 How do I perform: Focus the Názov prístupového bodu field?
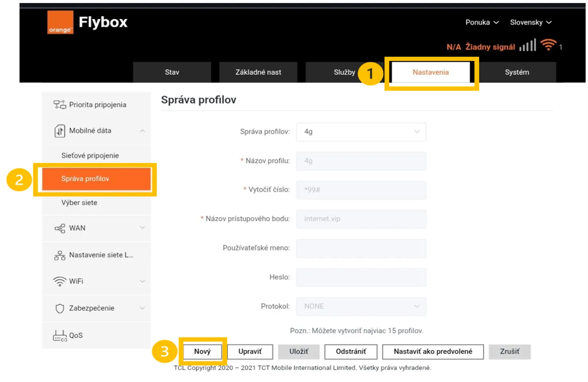pyautogui.click(x=361, y=219)
